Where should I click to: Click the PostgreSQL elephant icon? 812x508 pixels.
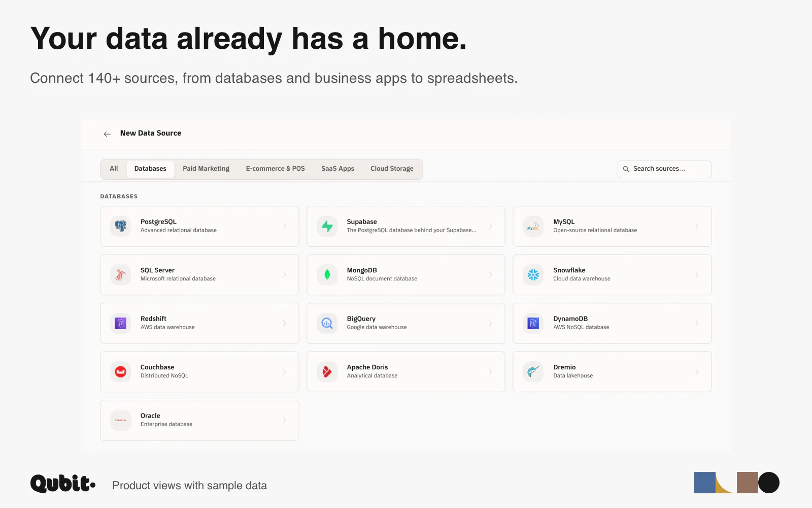[121, 226]
